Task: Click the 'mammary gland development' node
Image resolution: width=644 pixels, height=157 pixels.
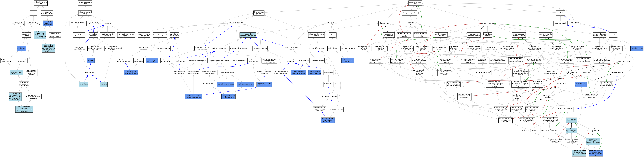Action: pos(152,61)
